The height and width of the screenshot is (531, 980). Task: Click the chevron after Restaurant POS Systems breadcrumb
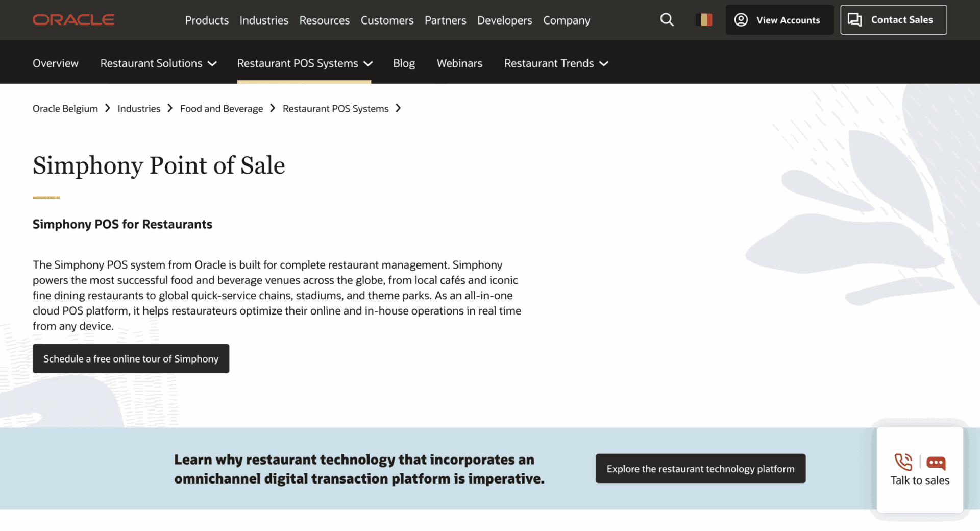point(398,108)
